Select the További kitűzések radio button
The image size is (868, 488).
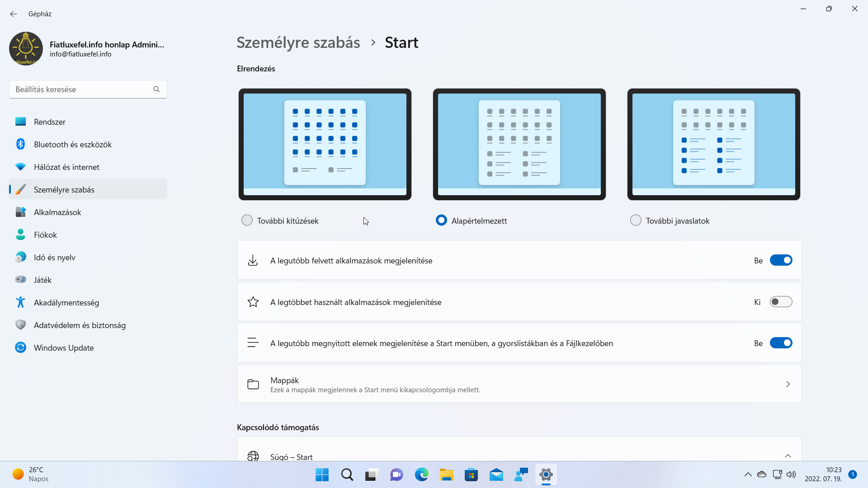(247, 221)
